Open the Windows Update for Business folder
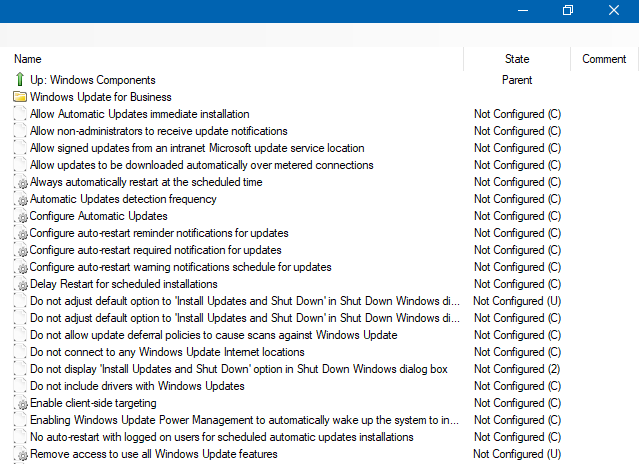Image resolution: width=639 pixels, height=464 pixels. 100,97
